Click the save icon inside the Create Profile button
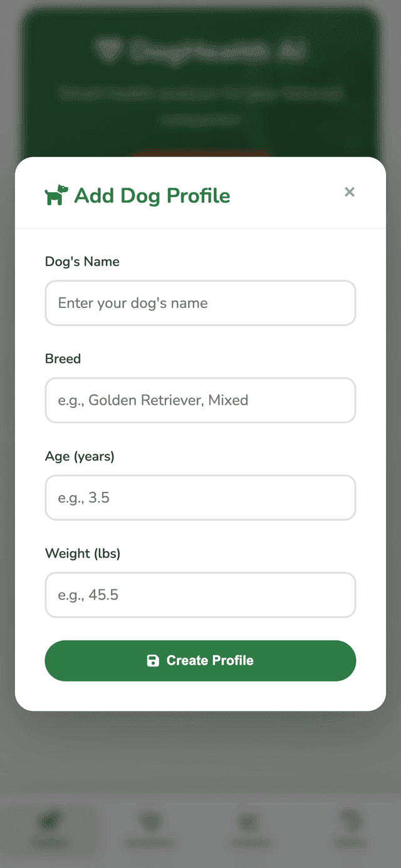The height and width of the screenshot is (868, 401). pos(153,660)
